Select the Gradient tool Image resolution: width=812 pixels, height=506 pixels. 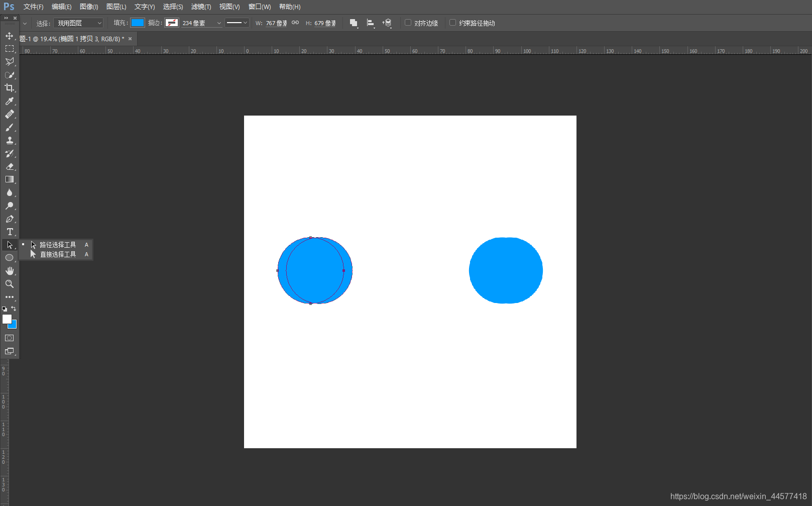(x=9, y=179)
